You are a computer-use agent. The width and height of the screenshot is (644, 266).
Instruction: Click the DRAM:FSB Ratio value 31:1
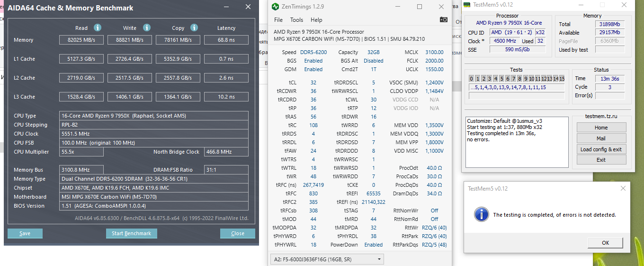point(226,170)
